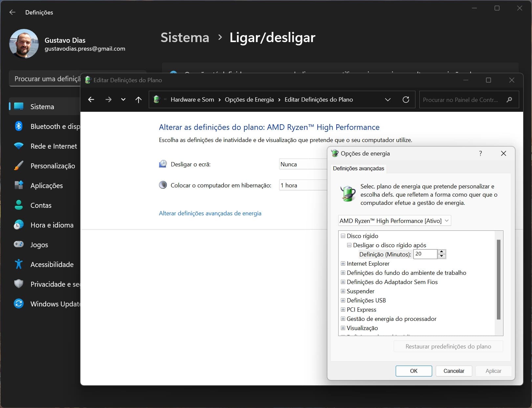532x408 pixels.
Task: Expand Definições do Adaptador Sem Fios node
Action: 343,282
